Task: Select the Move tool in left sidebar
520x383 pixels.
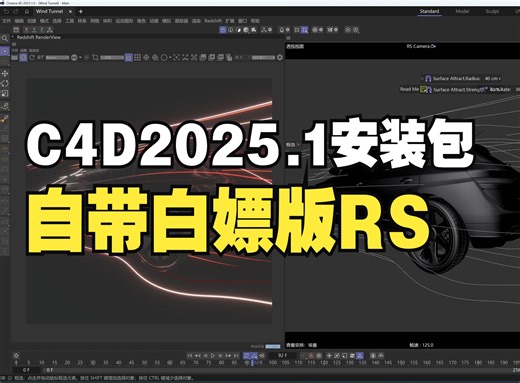Action: pos(5,73)
